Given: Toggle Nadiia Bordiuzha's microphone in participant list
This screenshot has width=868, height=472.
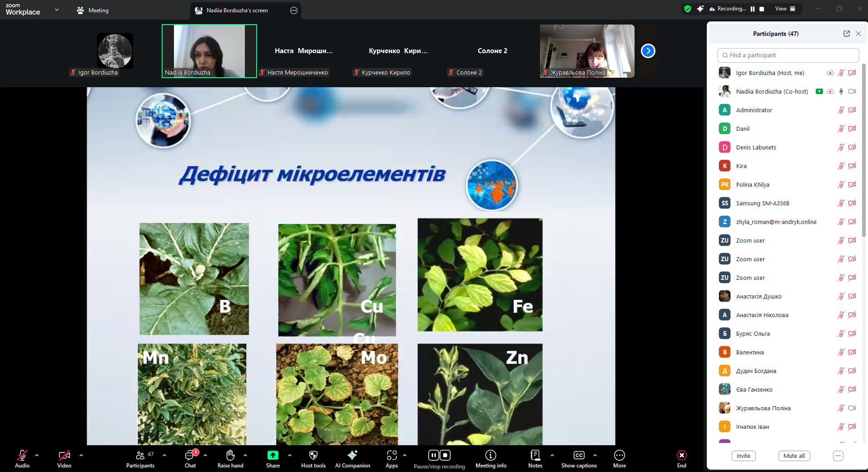Looking at the screenshot, I should [x=841, y=91].
